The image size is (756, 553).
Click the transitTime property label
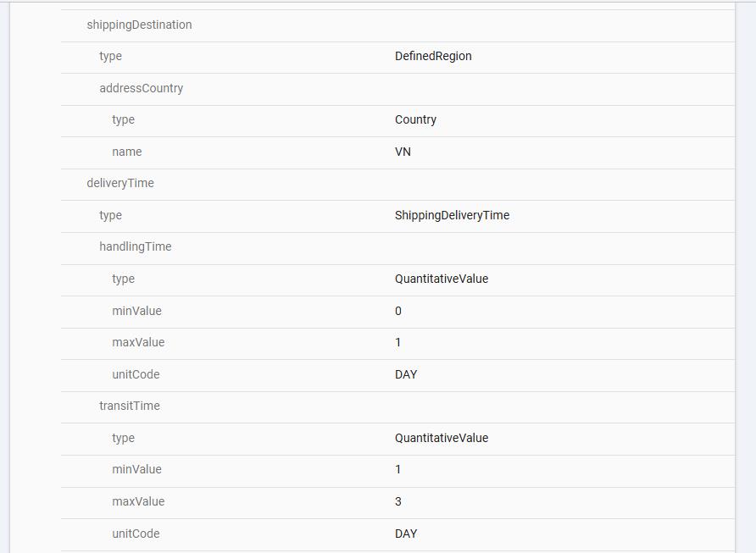click(130, 406)
